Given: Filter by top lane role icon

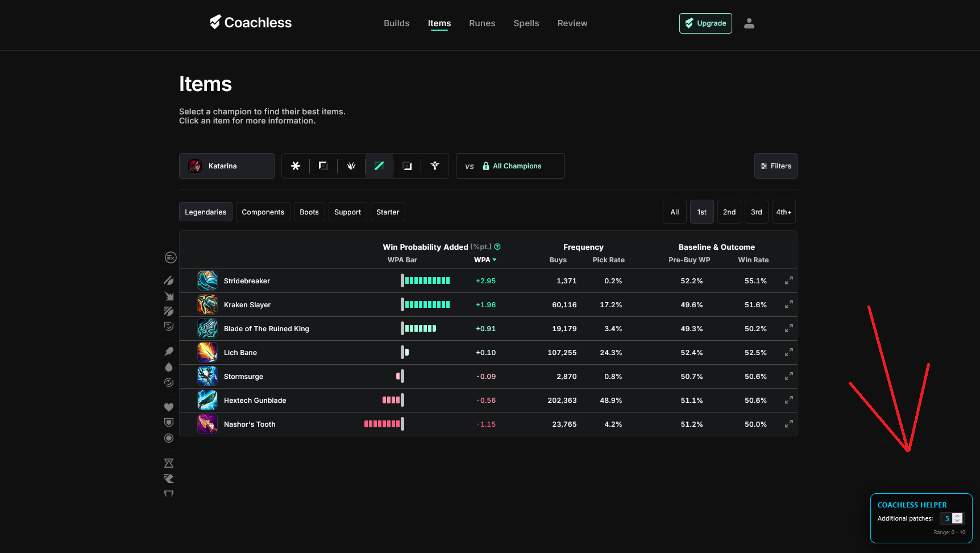Looking at the screenshot, I should tap(323, 166).
